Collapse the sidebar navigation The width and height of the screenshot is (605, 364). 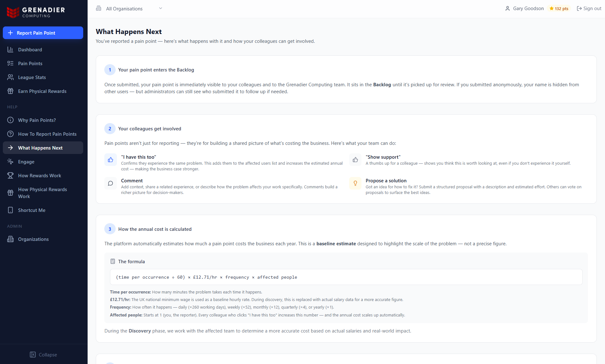click(x=43, y=355)
